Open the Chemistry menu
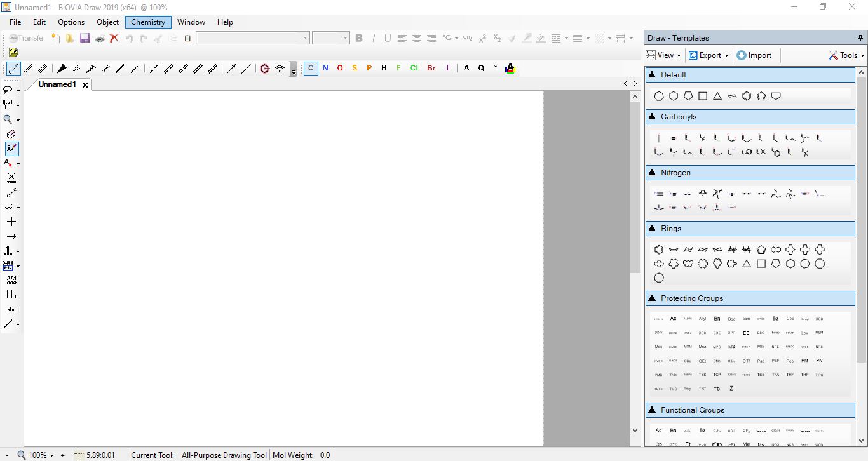868x461 pixels. 148,22
